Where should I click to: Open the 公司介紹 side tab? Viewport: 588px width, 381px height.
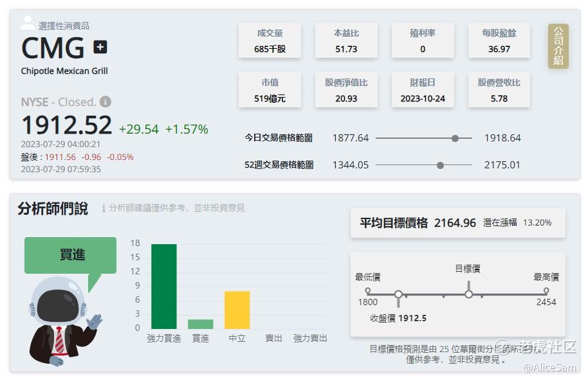(x=558, y=46)
